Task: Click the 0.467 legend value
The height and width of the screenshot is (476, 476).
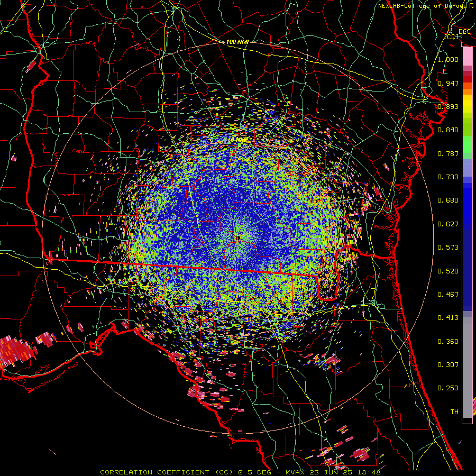Action: [x=448, y=294]
